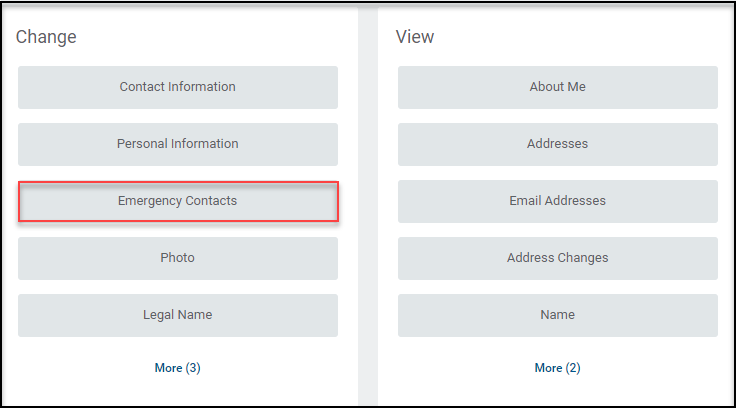The height and width of the screenshot is (408, 736).
Task: Expand More (2) under View
Action: click(x=558, y=368)
